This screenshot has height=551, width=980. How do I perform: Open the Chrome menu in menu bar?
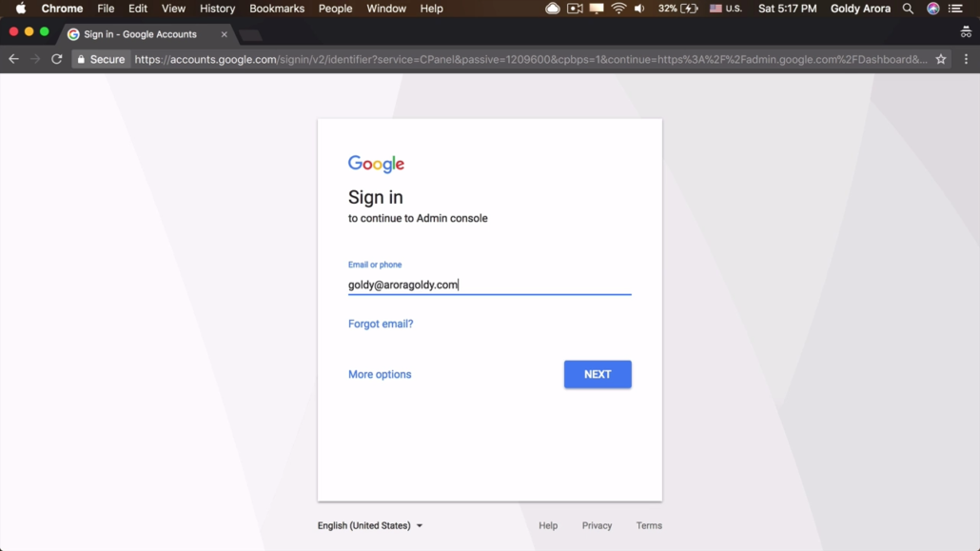coord(62,9)
